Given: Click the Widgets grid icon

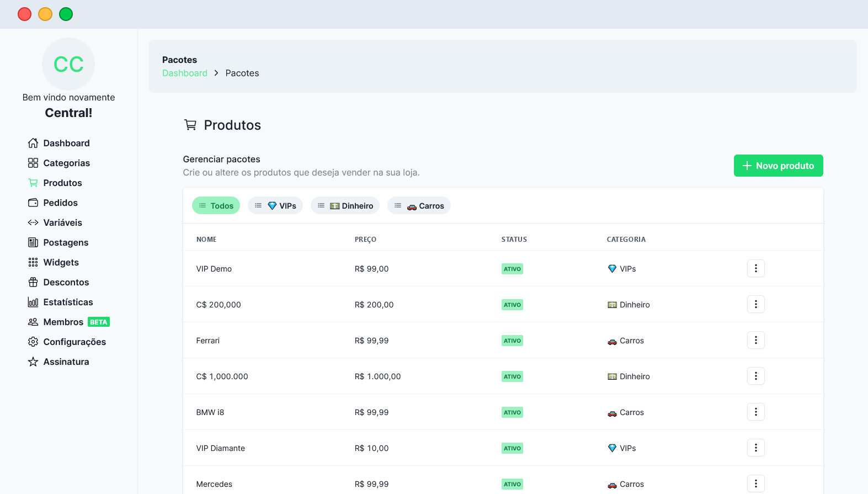Looking at the screenshot, I should (x=33, y=262).
